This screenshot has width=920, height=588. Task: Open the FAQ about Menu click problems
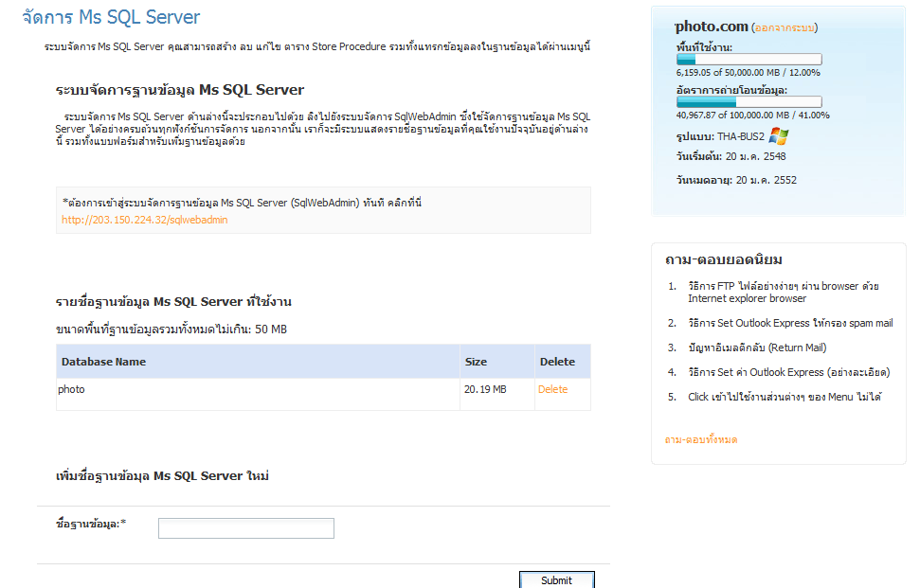click(785, 397)
